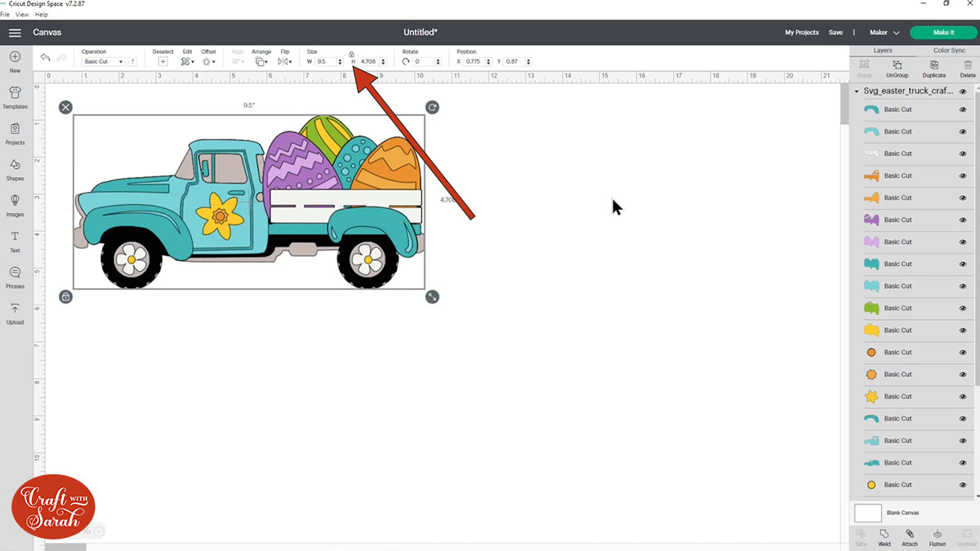The width and height of the screenshot is (980, 551).
Task: Collapse the Svg_easter_truck_craf group
Action: [x=856, y=91]
